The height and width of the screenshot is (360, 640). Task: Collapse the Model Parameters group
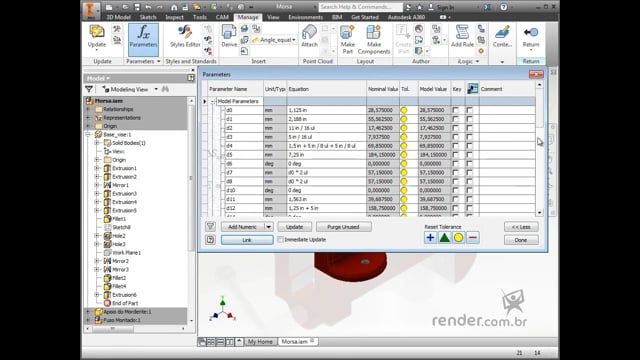[x=213, y=101]
